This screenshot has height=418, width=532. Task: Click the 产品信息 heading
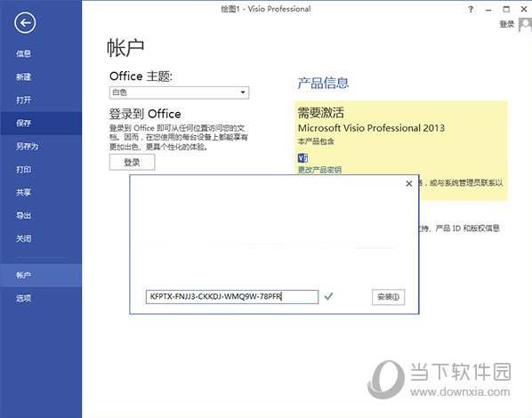pos(323,83)
